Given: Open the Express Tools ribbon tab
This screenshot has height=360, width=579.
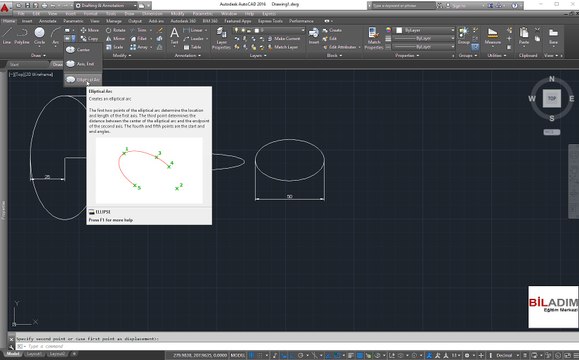Looking at the screenshot, I should point(270,21).
